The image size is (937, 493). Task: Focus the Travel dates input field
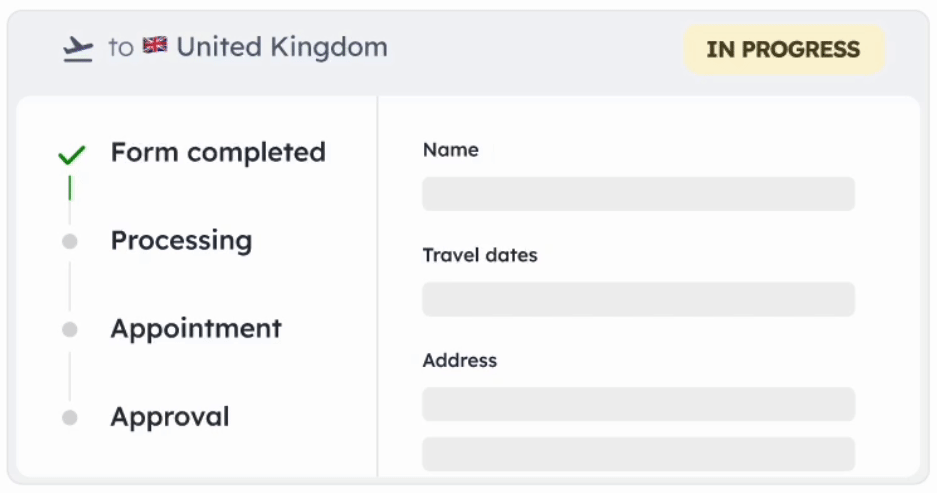pyautogui.click(x=638, y=299)
